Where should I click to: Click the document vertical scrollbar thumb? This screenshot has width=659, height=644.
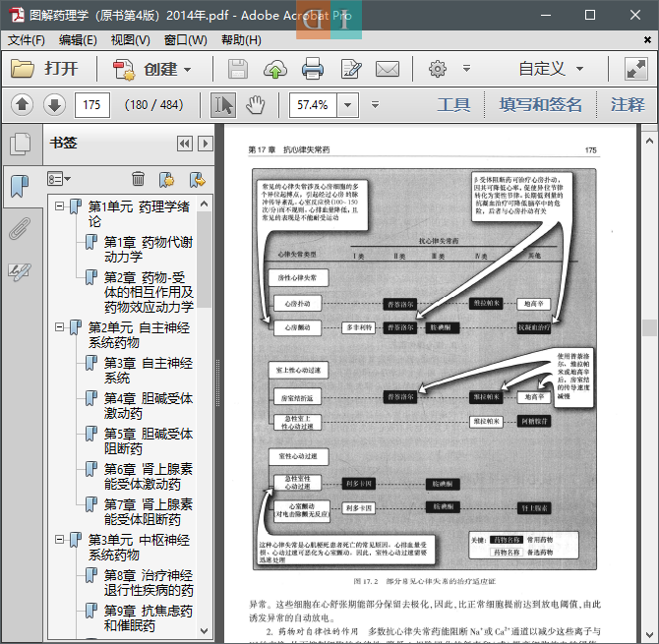tap(649, 327)
